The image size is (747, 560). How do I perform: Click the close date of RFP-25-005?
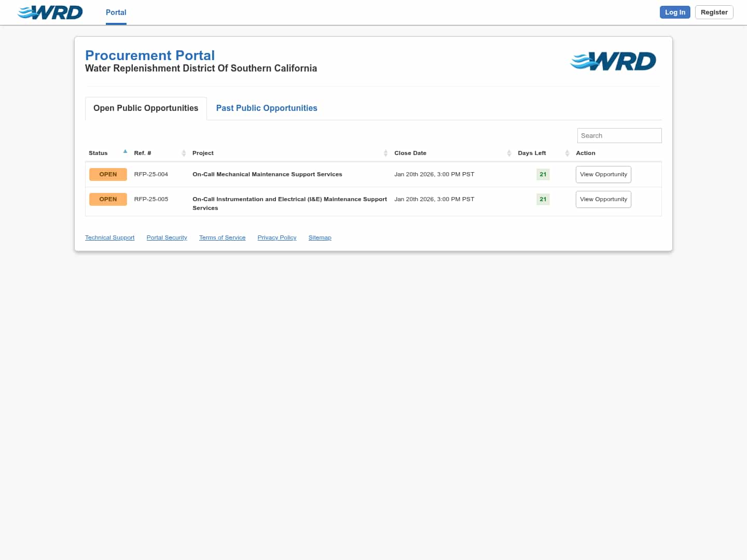click(434, 200)
